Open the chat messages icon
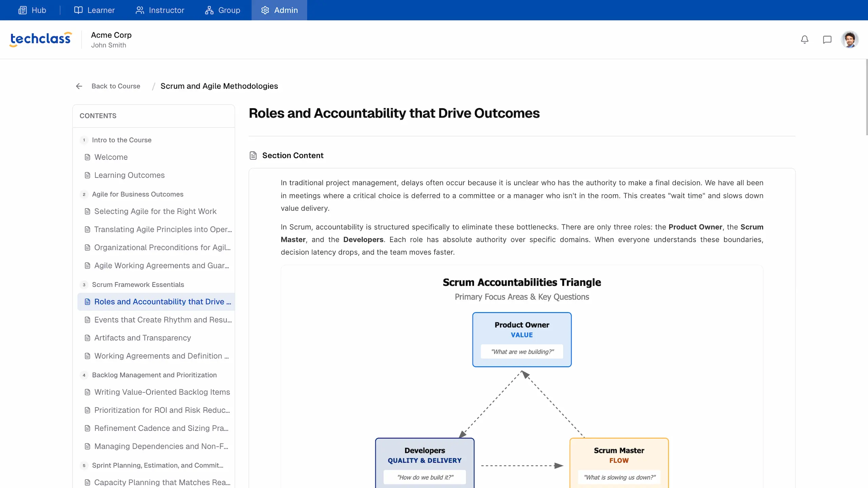 (827, 40)
